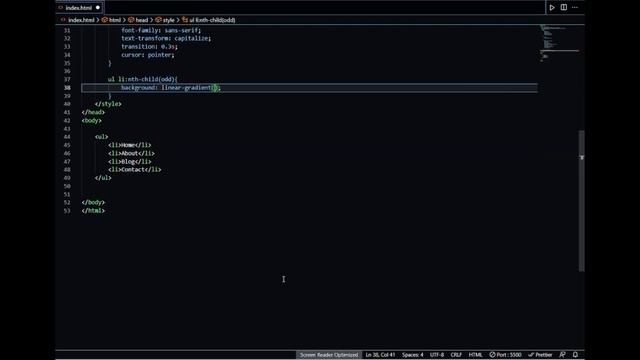Split the editor right
This screenshot has height=360, width=640.
(564, 7)
